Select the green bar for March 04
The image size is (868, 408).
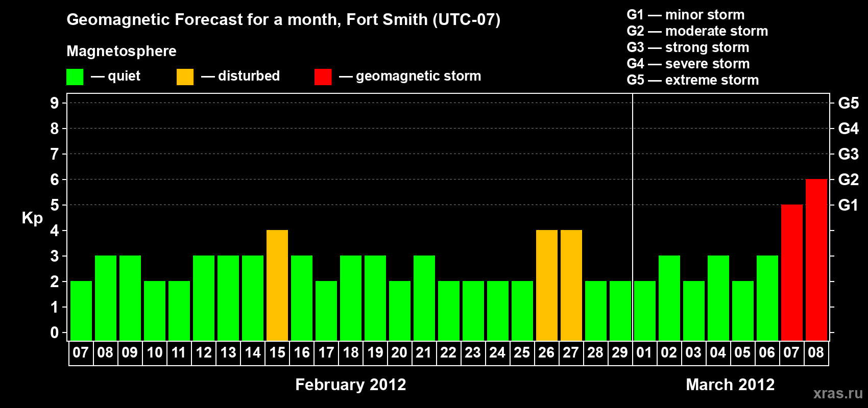pyautogui.click(x=718, y=298)
